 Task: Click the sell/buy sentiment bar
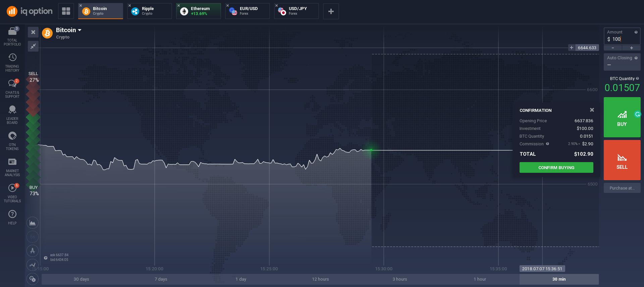33,133
